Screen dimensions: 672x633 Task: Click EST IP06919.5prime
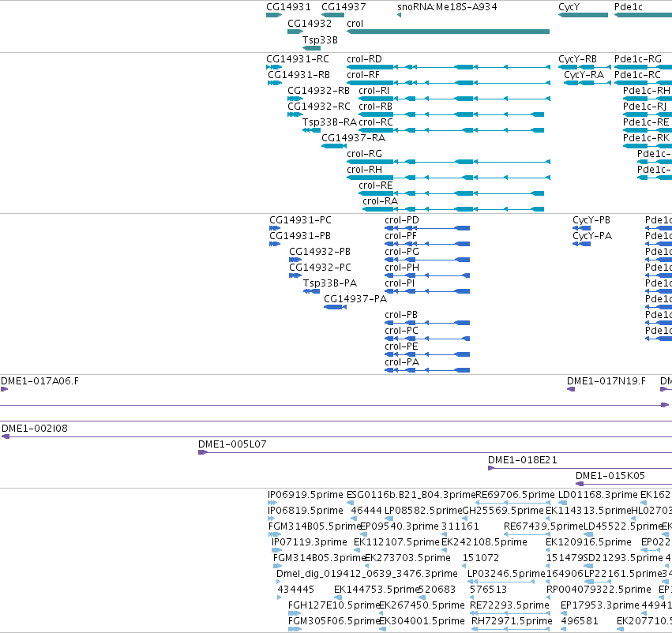(272, 503)
